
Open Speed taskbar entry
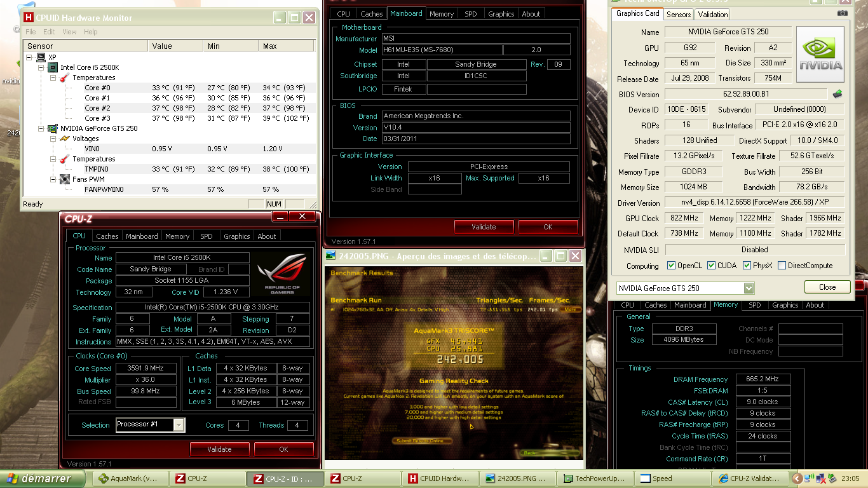pyautogui.click(x=673, y=478)
